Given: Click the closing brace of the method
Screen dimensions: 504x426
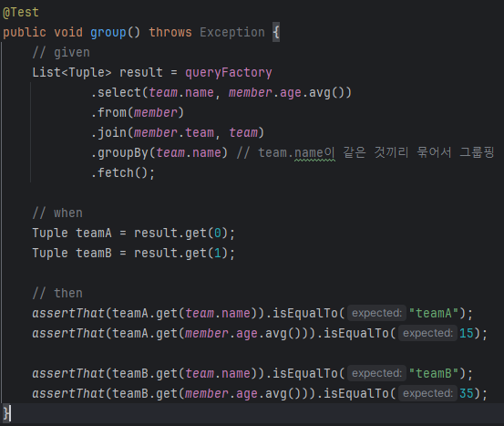Looking at the screenshot, I should pos(6,413).
